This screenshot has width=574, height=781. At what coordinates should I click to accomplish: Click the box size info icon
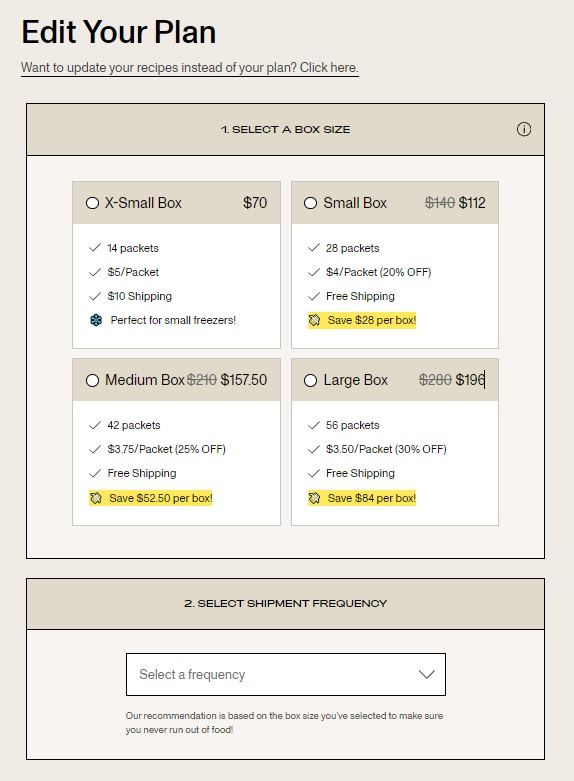pyautogui.click(x=523, y=130)
